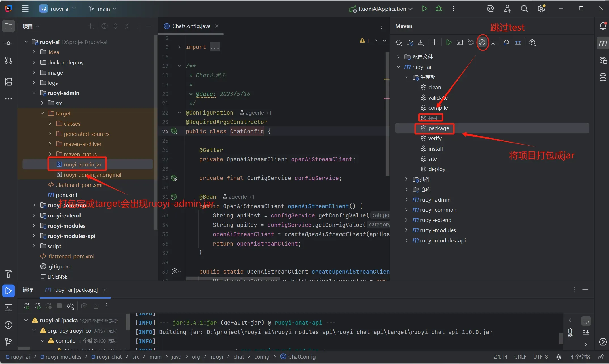Image resolution: width=609 pixels, height=364 pixels.
Task: Reload all Maven projects icon
Action: (399, 43)
